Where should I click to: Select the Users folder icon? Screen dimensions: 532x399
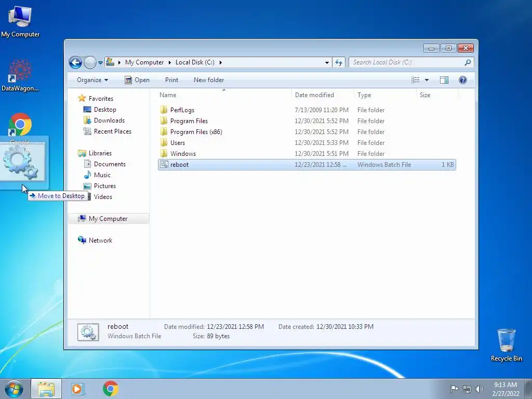(x=164, y=142)
